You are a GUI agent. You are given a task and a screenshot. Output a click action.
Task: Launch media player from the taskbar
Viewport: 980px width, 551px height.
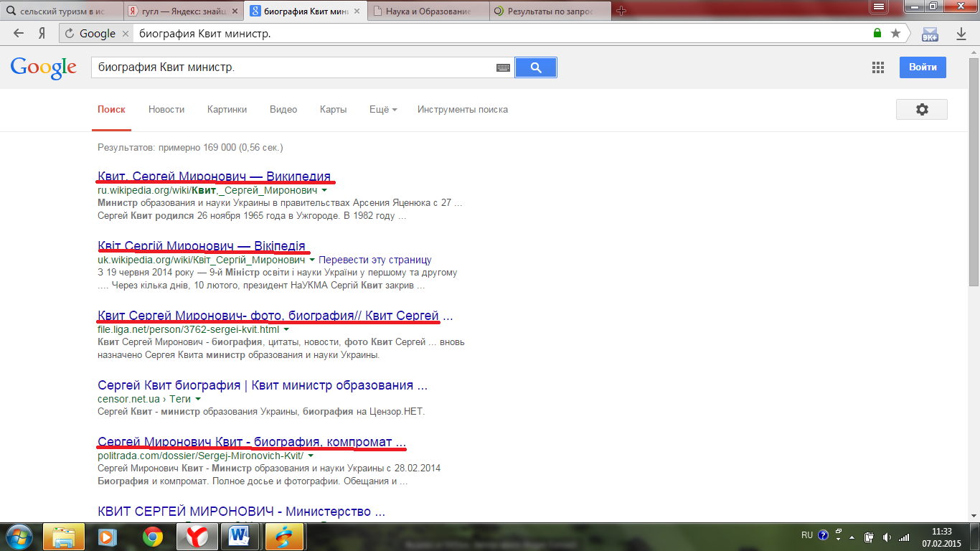[x=107, y=537]
